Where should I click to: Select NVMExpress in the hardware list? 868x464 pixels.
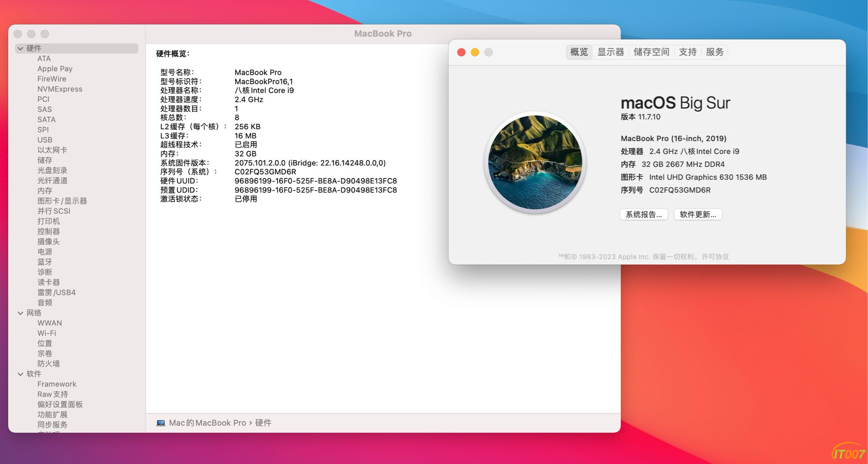(x=60, y=89)
